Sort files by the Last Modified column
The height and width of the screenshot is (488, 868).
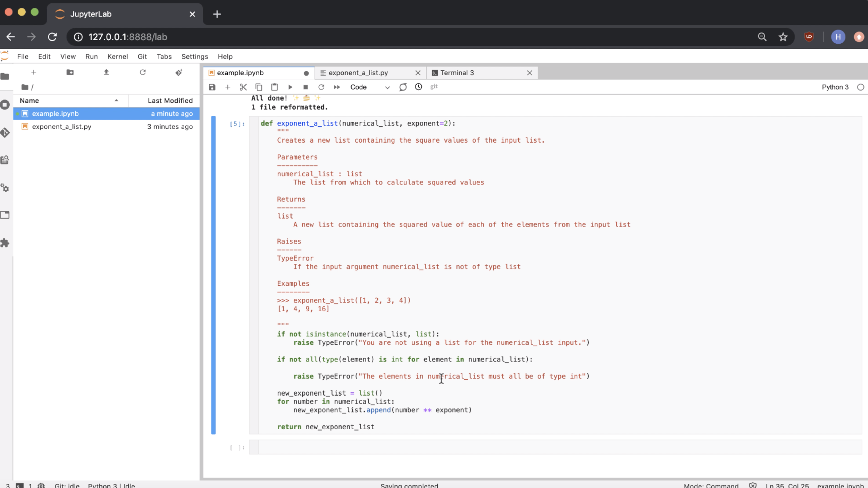click(x=170, y=101)
